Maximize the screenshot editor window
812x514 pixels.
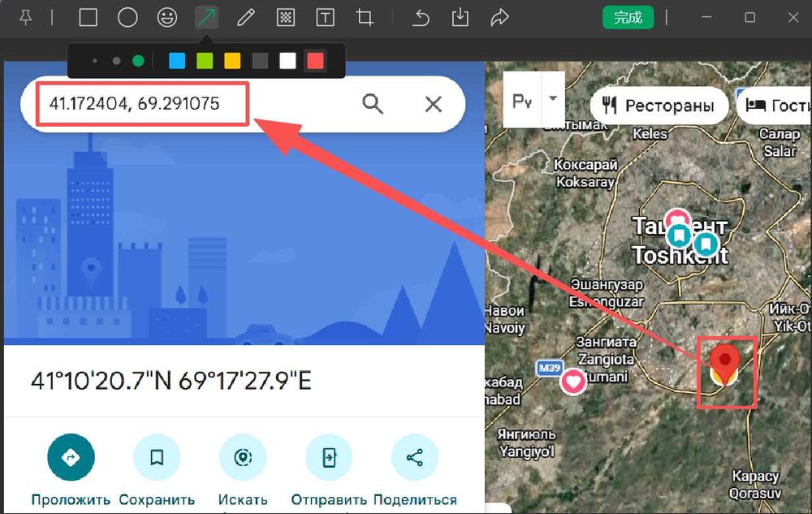[x=749, y=18]
